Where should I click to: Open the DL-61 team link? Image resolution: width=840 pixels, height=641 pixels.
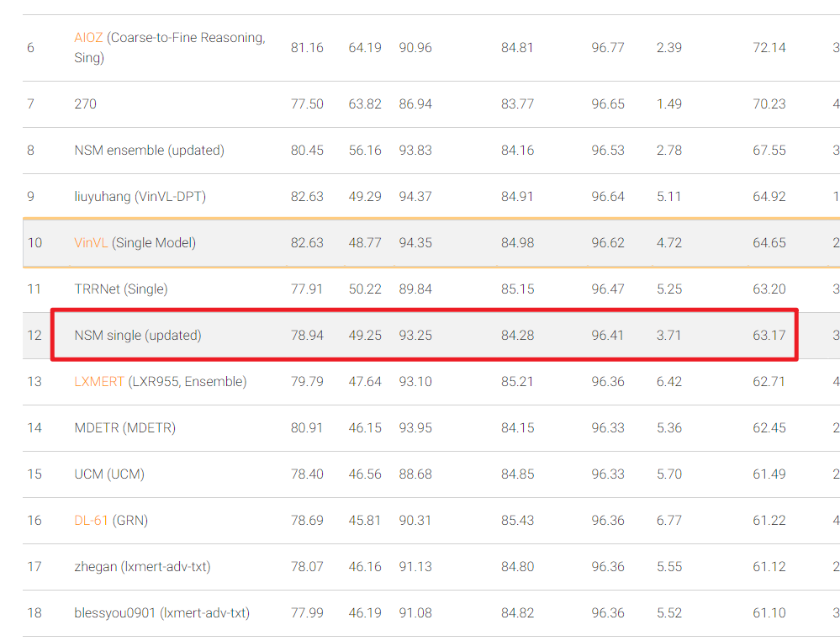[x=91, y=520]
